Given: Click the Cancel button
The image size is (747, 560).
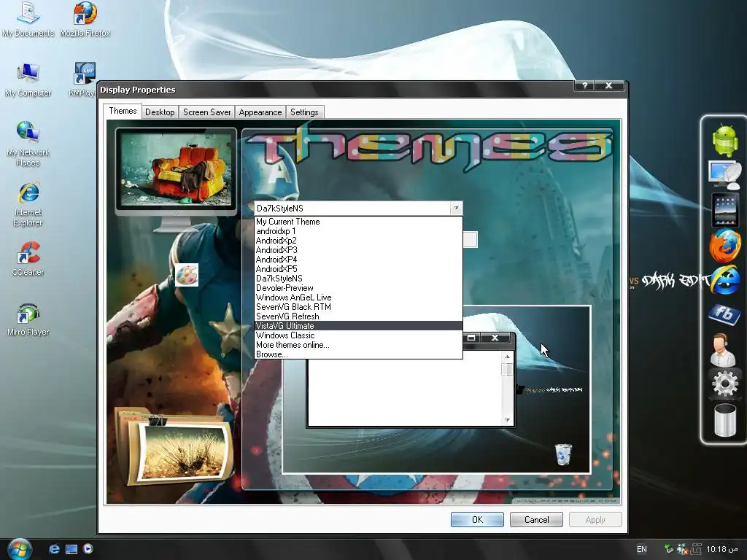Looking at the screenshot, I should click(x=536, y=519).
